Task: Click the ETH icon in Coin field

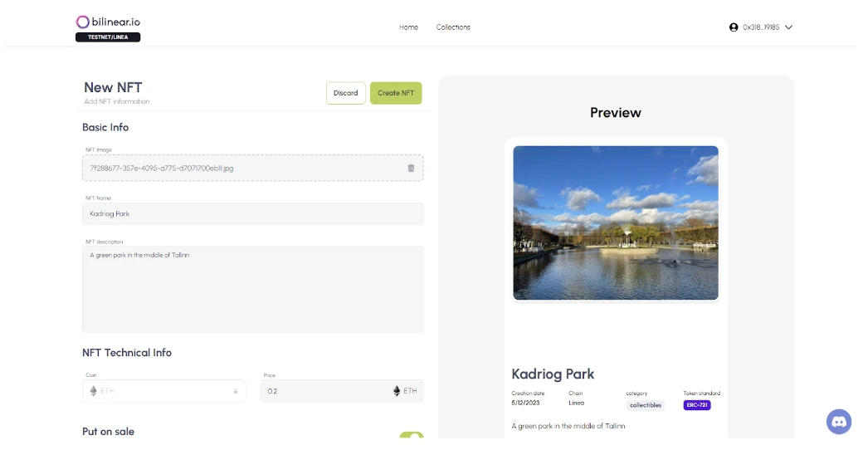Action: (x=94, y=391)
